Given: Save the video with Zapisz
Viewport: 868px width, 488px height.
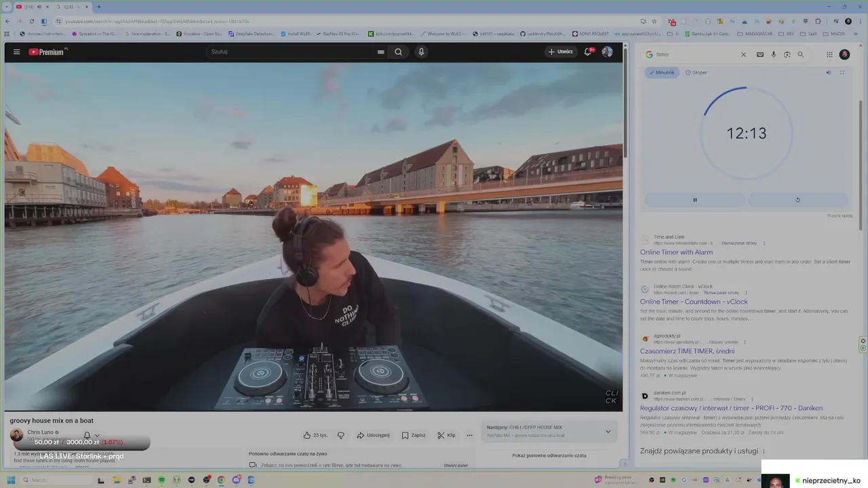Looking at the screenshot, I should tap(414, 435).
